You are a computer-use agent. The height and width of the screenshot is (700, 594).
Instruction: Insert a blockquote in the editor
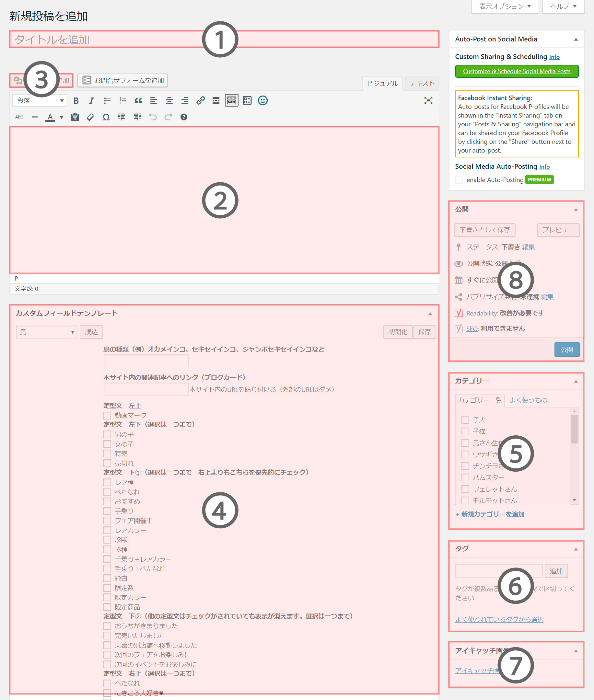pos(138,101)
